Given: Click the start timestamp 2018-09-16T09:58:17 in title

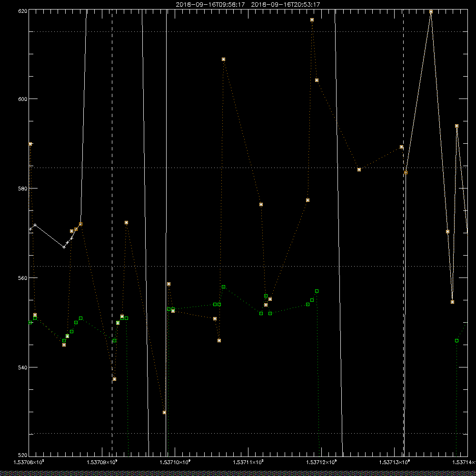Looking at the screenshot, I should (x=210, y=5).
